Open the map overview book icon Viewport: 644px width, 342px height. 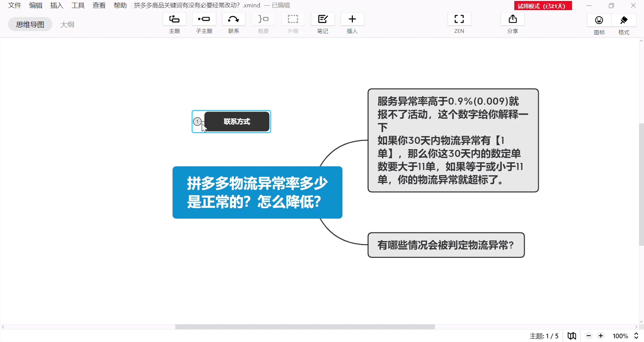pyautogui.click(x=572, y=336)
